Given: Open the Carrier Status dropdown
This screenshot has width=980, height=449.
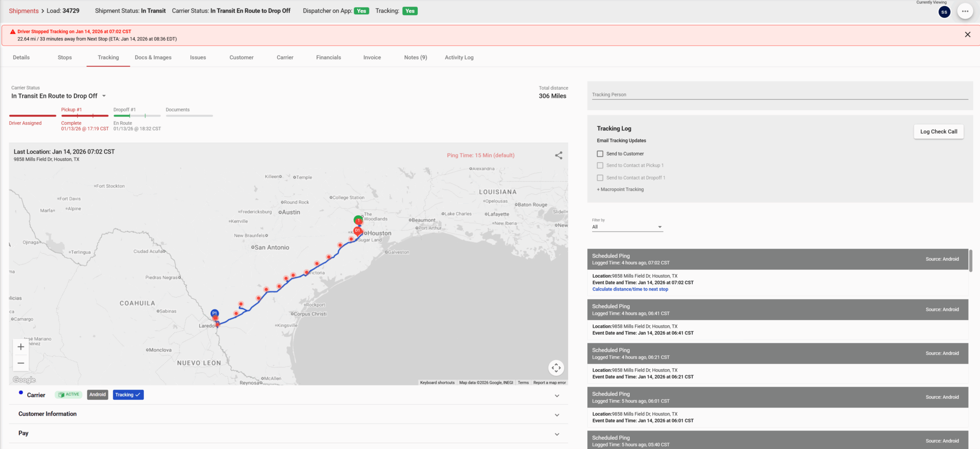Looking at the screenshot, I should (x=104, y=96).
